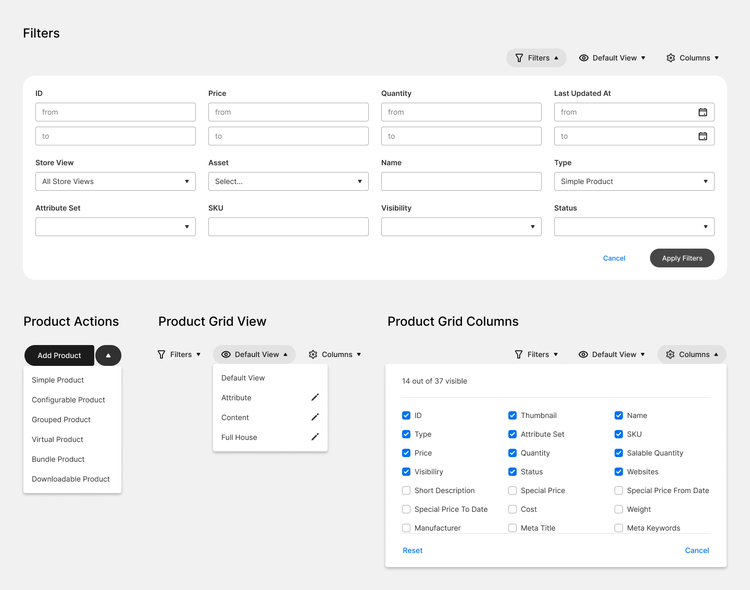The image size is (750, 590).
Task: Uncheck the Salable Quantity checkbox
Action: coord(618,453)
